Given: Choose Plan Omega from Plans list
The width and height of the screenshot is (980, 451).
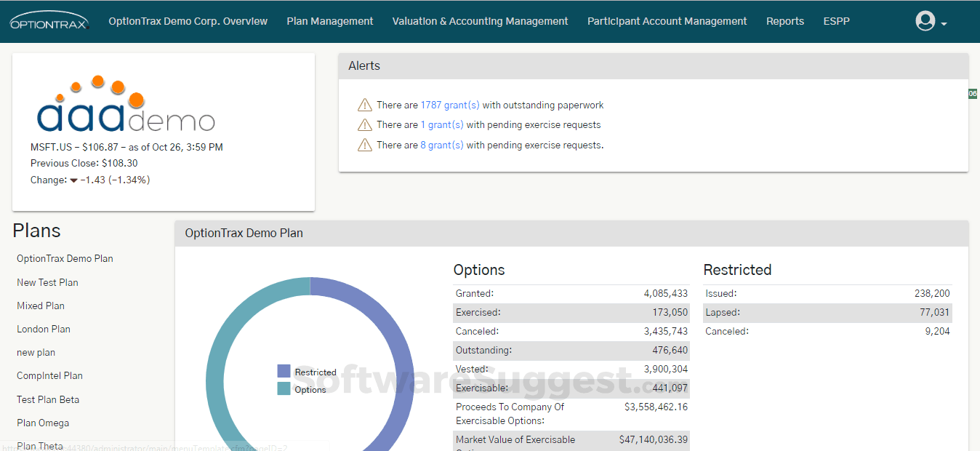Looking at the screenshot, I should (43, 423).
